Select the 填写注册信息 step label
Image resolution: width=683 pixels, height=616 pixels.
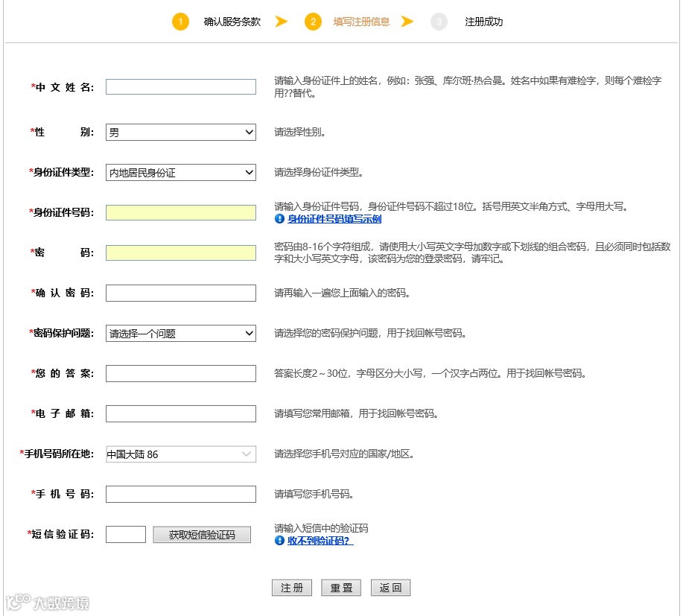(x=361, y=22)
